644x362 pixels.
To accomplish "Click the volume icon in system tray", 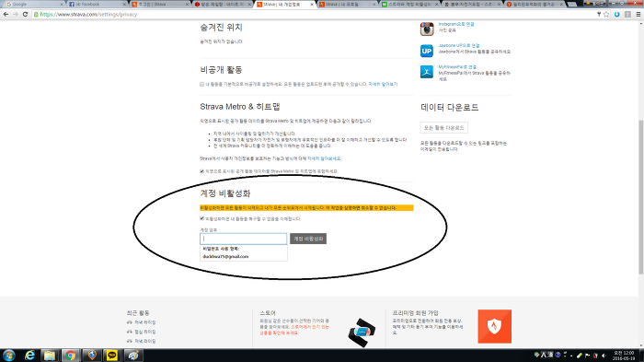I will (604, 356).
